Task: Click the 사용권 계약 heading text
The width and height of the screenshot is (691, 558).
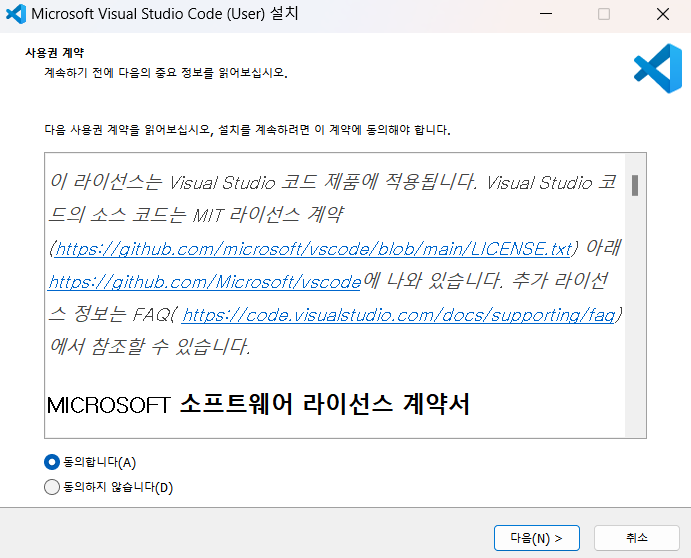Action: pos(55,53)
